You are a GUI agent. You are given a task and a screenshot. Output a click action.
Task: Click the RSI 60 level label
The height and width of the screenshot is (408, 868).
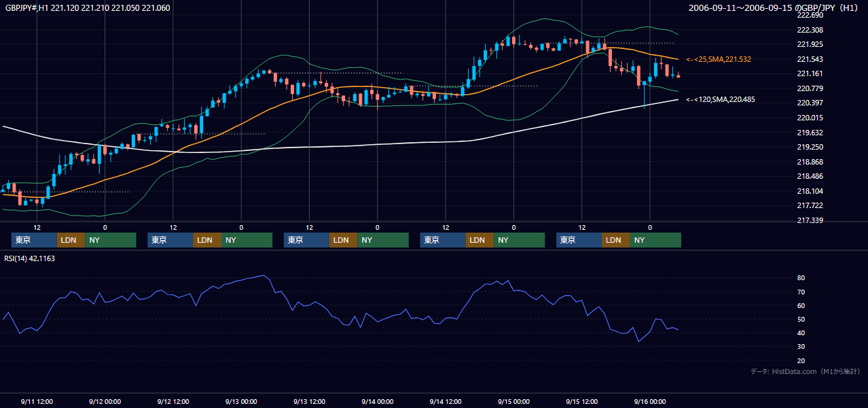[801, 305]
